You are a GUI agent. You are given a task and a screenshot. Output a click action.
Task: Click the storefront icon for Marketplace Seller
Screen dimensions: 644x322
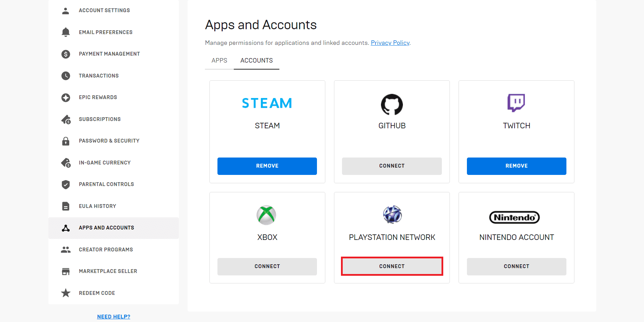65,272
